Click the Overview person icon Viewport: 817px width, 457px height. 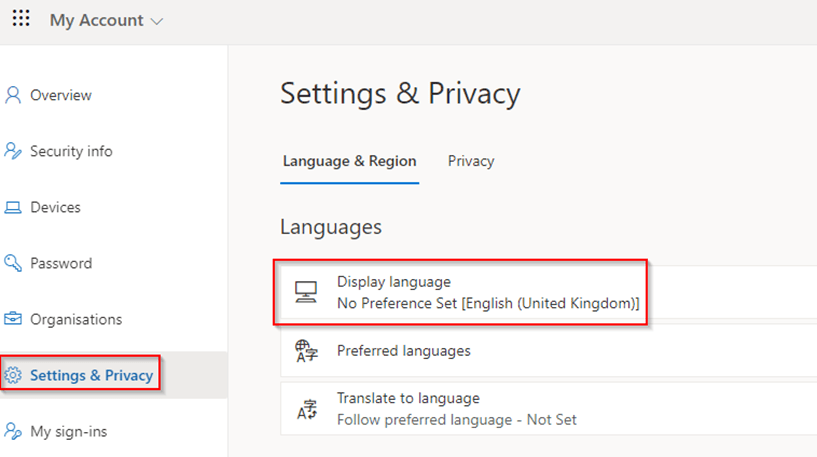[13, 95]
